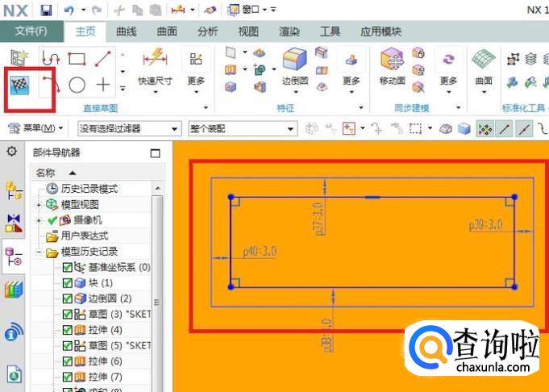The height and width of the screenshot is (392, 549).
Task: Open the 整个装配 scope dropdown
Action: coord(243,128)
